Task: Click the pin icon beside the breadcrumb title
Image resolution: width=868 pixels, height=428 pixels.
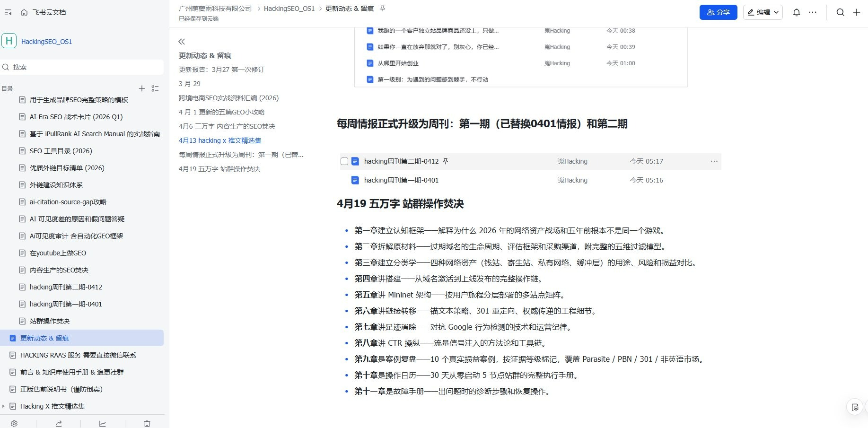Action: pos(383,9)
